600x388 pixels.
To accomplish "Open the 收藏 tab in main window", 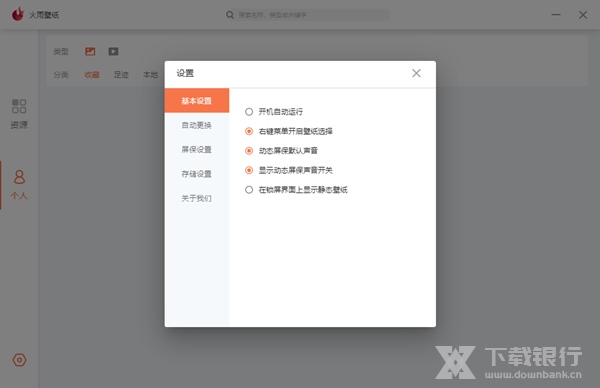I will [92, 75].
